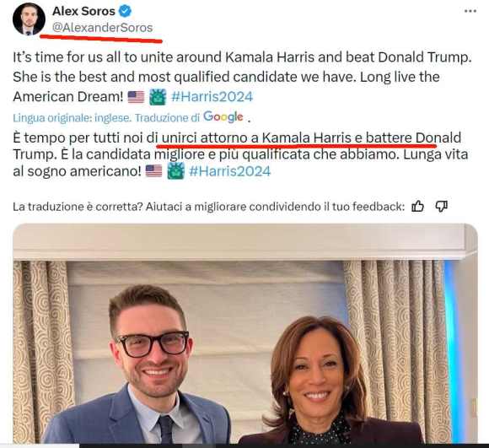The height and width of the screenshot is (448, 489).
Task: Open the Alex Soros display name
Action: [84, 11]
